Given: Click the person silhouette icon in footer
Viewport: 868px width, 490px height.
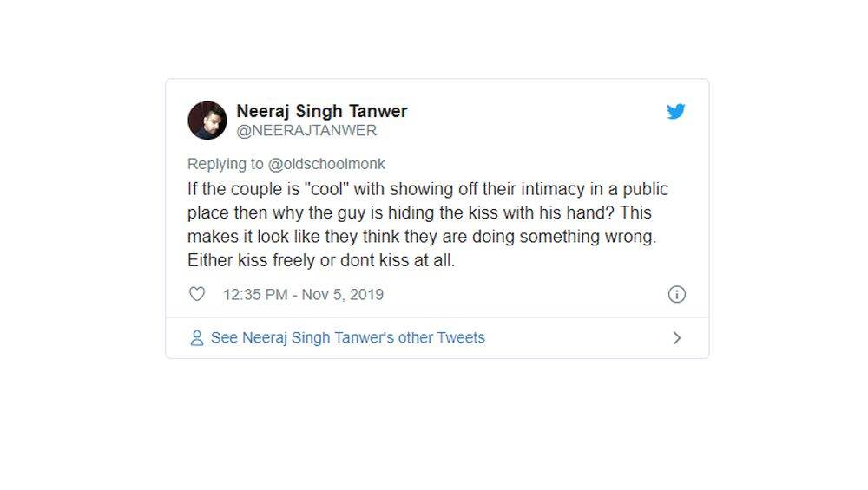Looking at the screenshot, I should (196, 338).
